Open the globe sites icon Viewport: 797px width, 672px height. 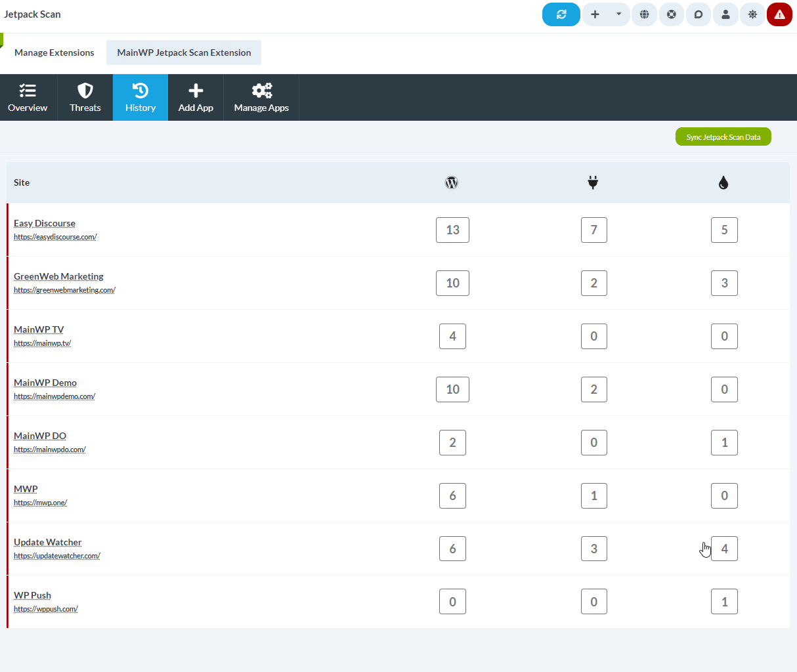[644, 14]
